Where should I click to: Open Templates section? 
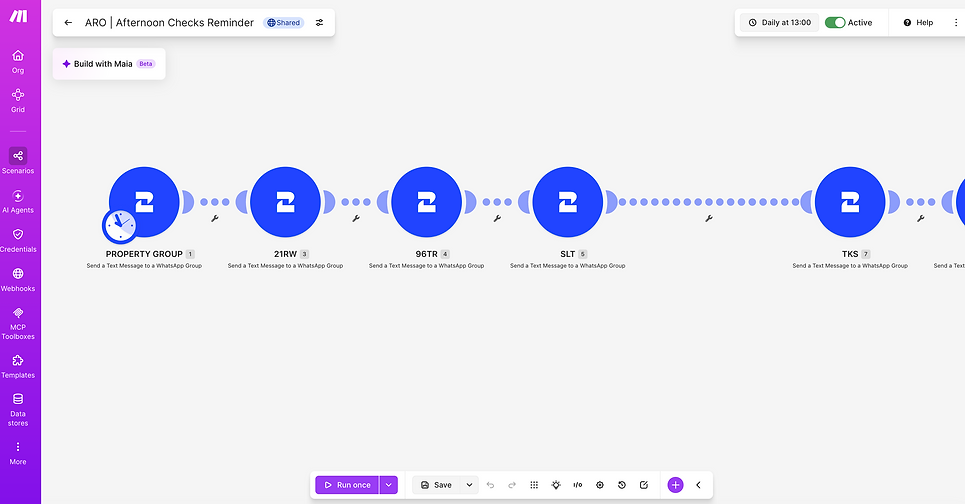click(18, 367)
